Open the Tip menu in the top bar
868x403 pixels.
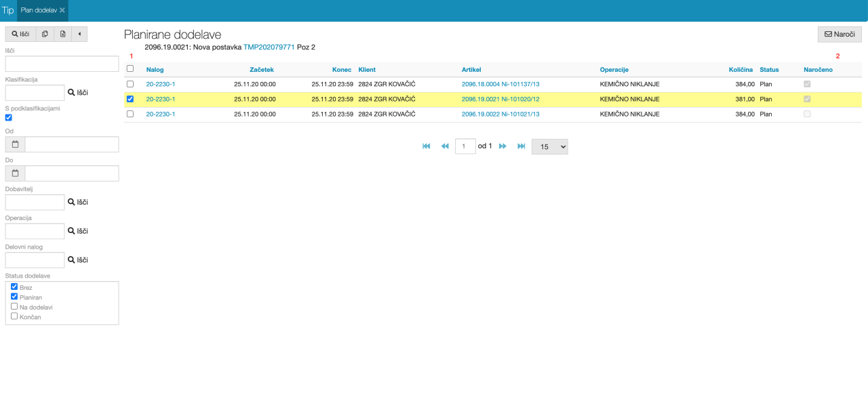coord(8,11)
